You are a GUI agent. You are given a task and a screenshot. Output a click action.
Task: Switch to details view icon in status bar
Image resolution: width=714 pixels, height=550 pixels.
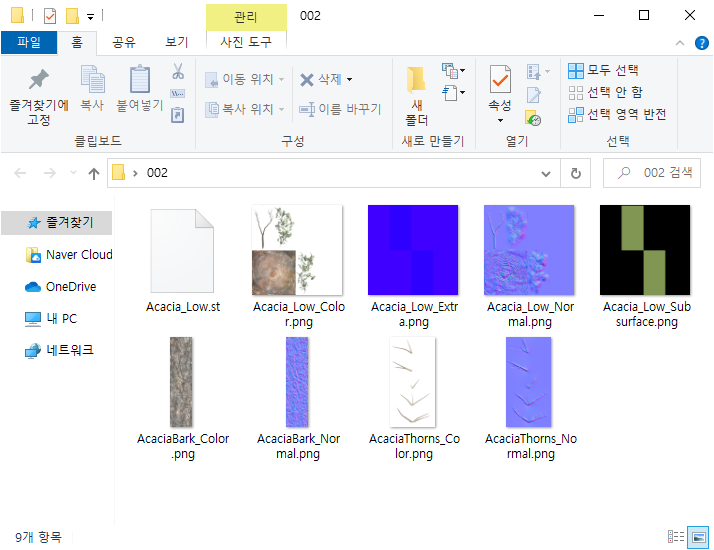pos(676,537)
